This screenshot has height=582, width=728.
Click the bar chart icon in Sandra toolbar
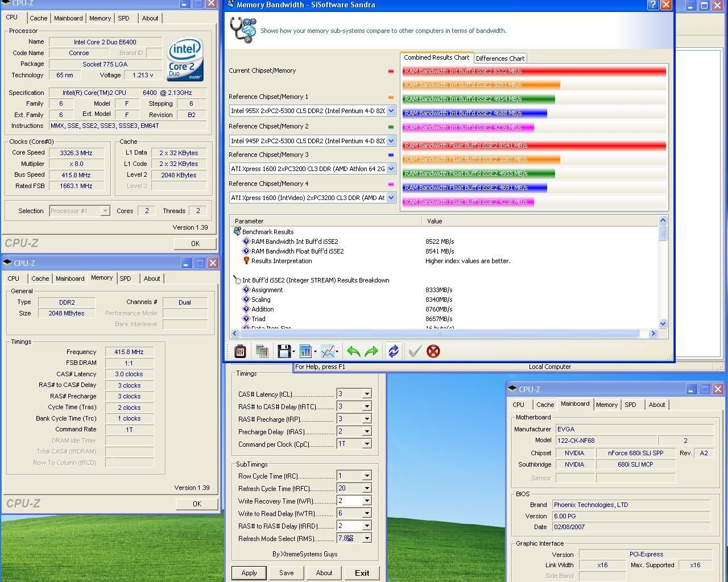click(x=305, y=351)
